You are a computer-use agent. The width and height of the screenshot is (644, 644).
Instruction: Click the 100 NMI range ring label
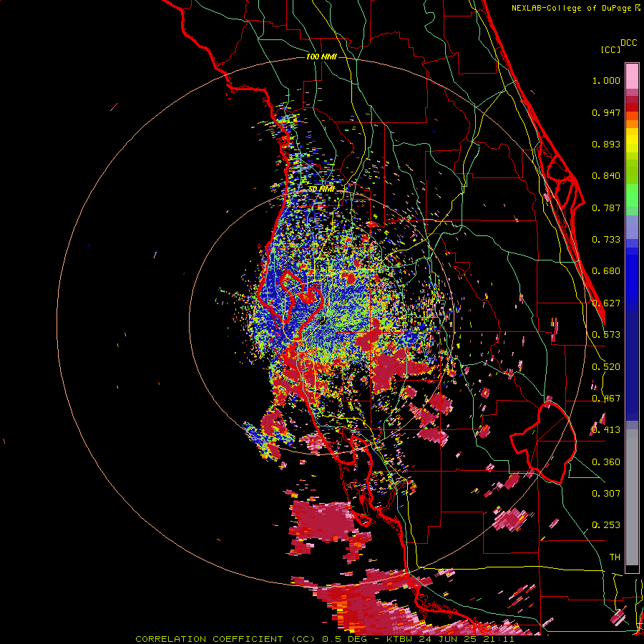pos(321,57)
